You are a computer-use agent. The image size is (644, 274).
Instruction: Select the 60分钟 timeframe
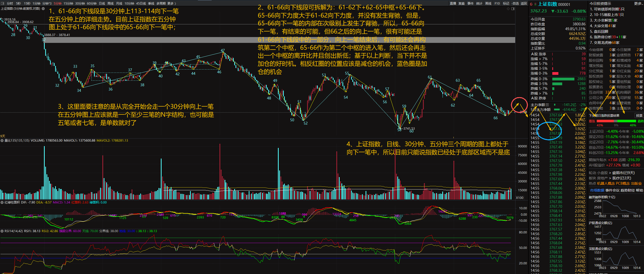coord(92,4)
